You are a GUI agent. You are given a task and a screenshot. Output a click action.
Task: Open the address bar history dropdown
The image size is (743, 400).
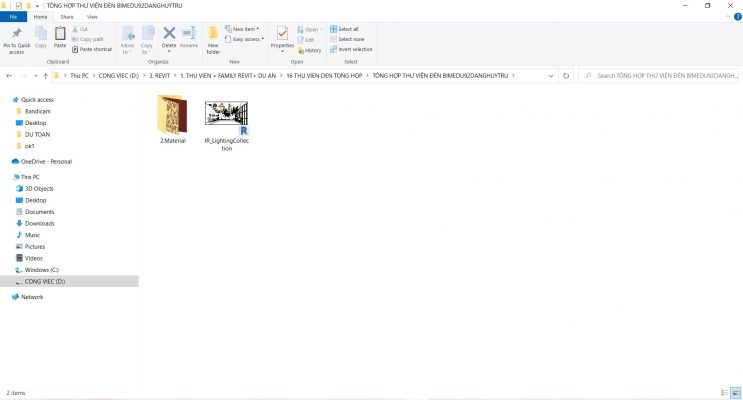(x=550, y=75)
